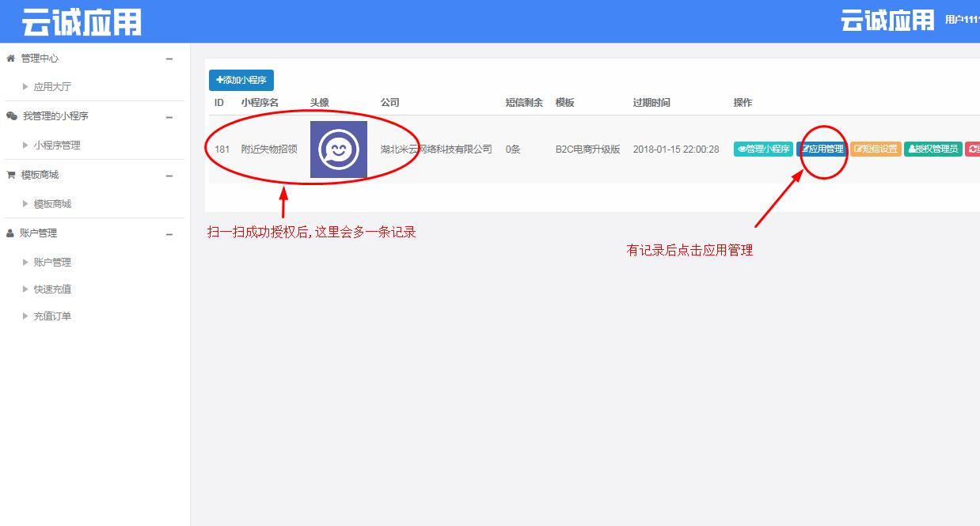Collapse the 我管理的小程序 section with minus
Viewport: 980px width, 526px height.
coord(169,117)
